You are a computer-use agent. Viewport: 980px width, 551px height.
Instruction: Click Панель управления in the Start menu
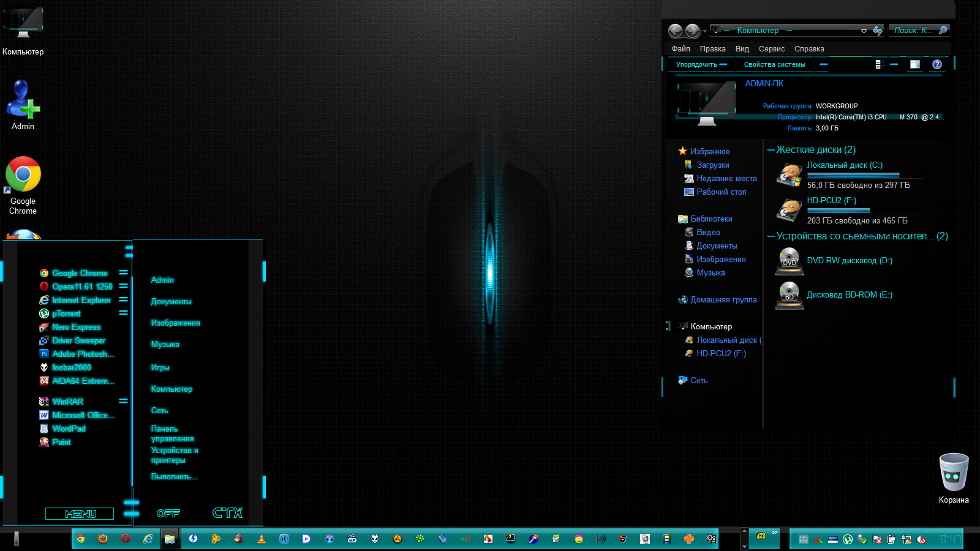point(172,433)
